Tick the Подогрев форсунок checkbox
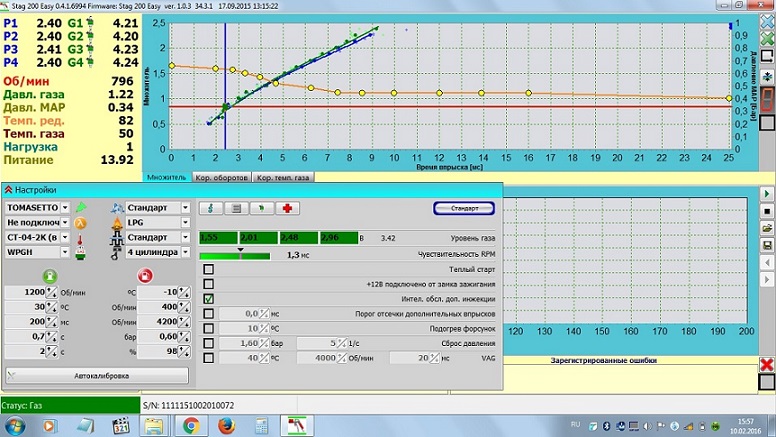The width and height of the screenshot is (776, 437). point(208,328)
